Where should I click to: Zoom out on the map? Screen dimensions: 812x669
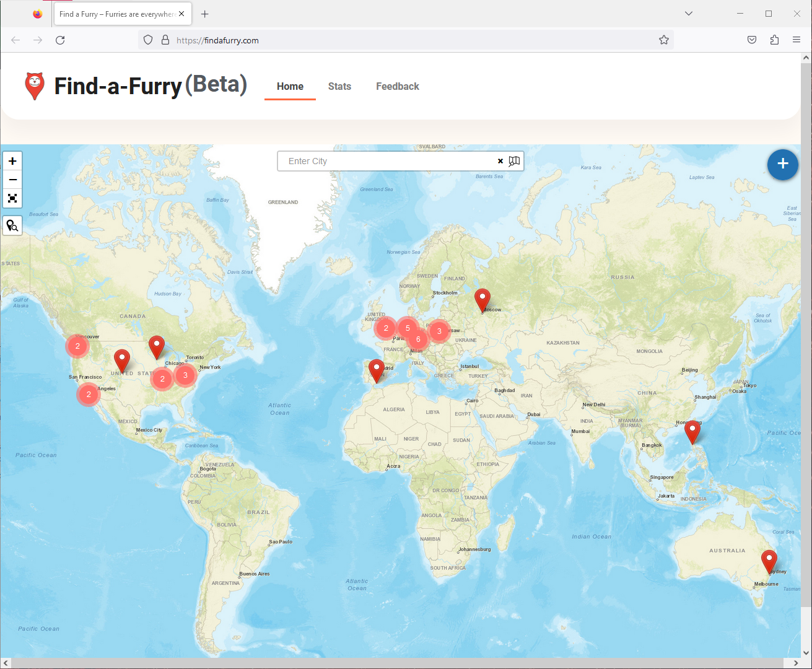point(12,180)
